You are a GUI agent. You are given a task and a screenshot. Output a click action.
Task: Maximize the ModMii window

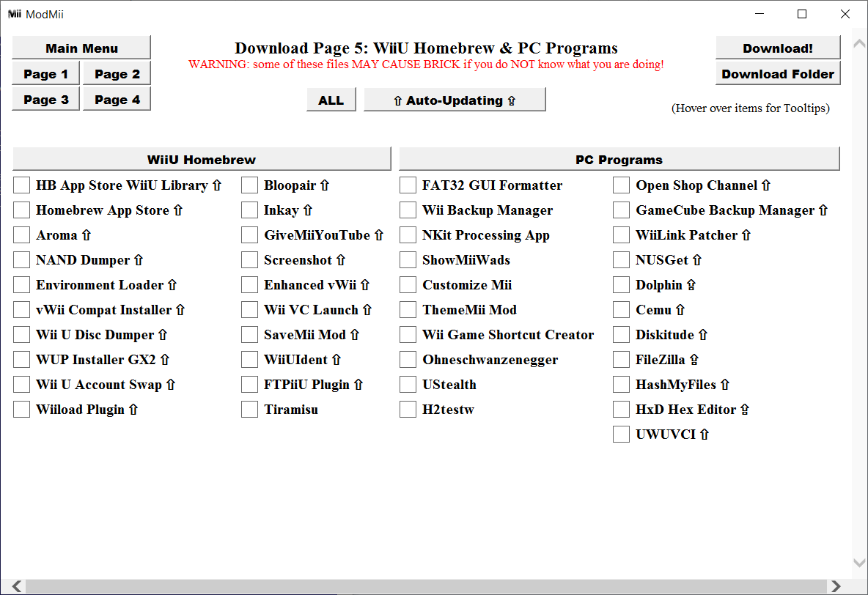[x=801, y=14]
